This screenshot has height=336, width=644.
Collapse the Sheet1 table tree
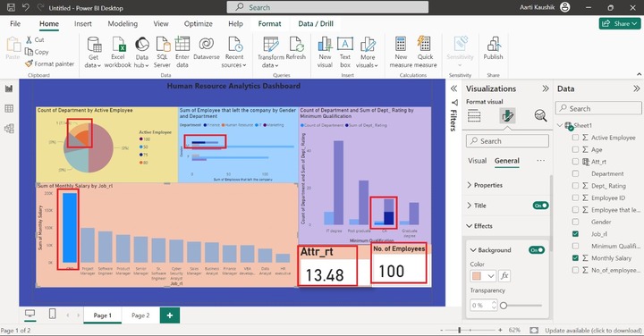560,125
